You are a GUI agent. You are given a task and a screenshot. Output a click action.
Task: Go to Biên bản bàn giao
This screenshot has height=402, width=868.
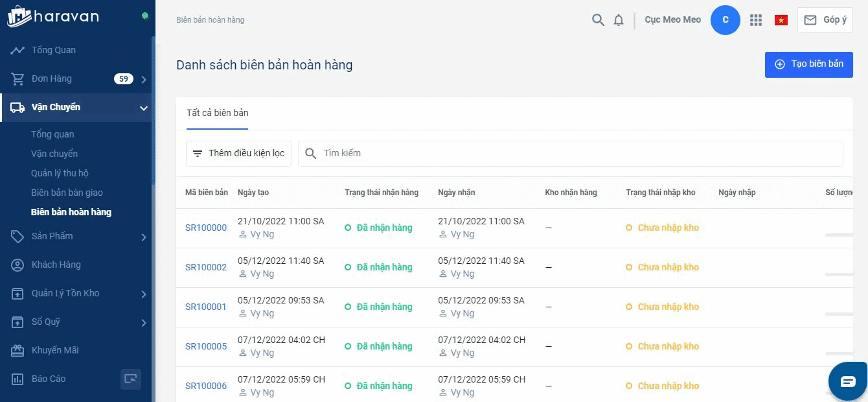click(67, 193)
